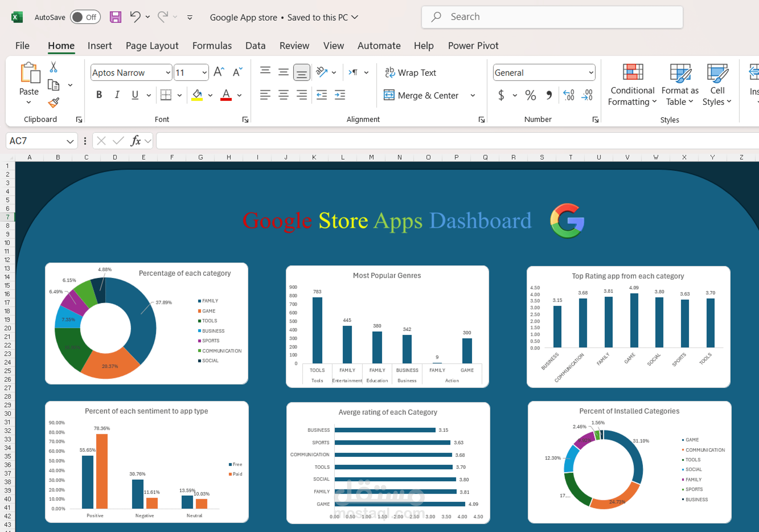
Task: Open the font size dropdown
Action: click(204, 72)
